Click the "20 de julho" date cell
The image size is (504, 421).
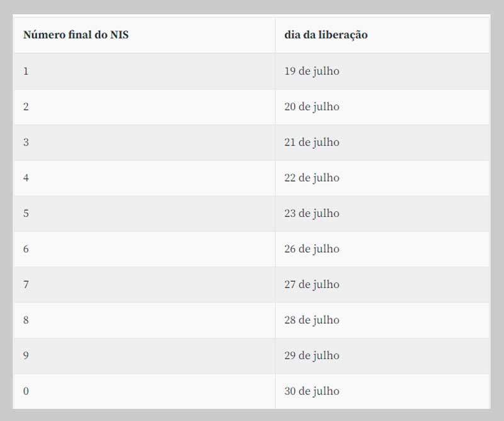(x=312, y=107)
